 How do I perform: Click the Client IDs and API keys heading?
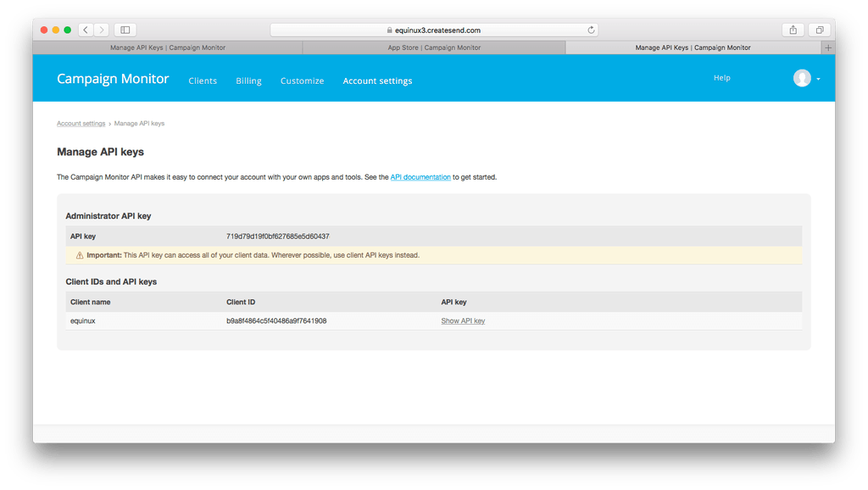(x=111, y=281)
